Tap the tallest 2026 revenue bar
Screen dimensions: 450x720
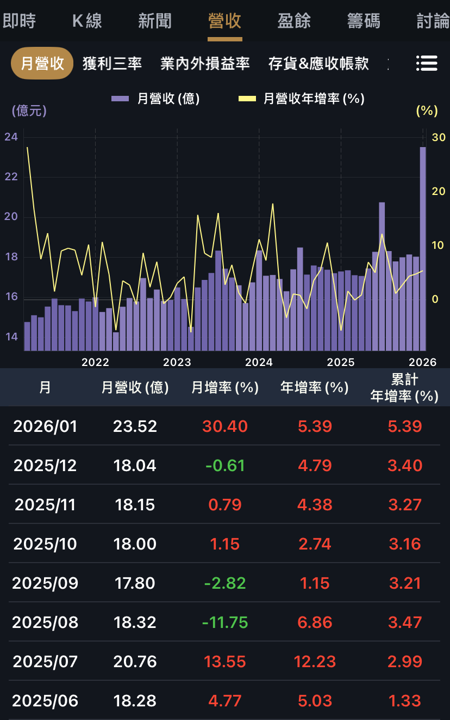tap(422, 248)
